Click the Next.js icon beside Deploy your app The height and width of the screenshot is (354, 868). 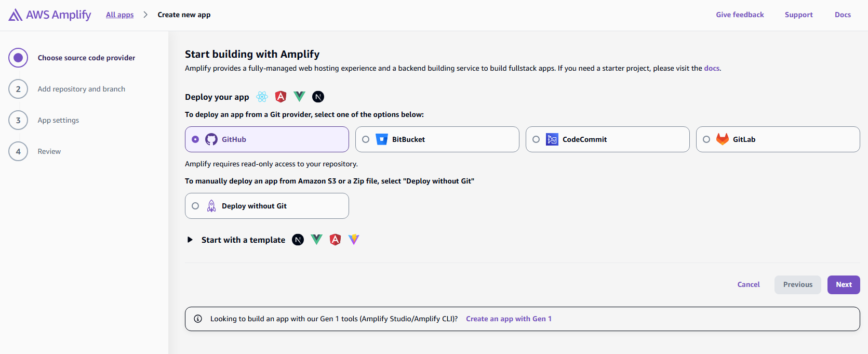(x=318, y=97)
